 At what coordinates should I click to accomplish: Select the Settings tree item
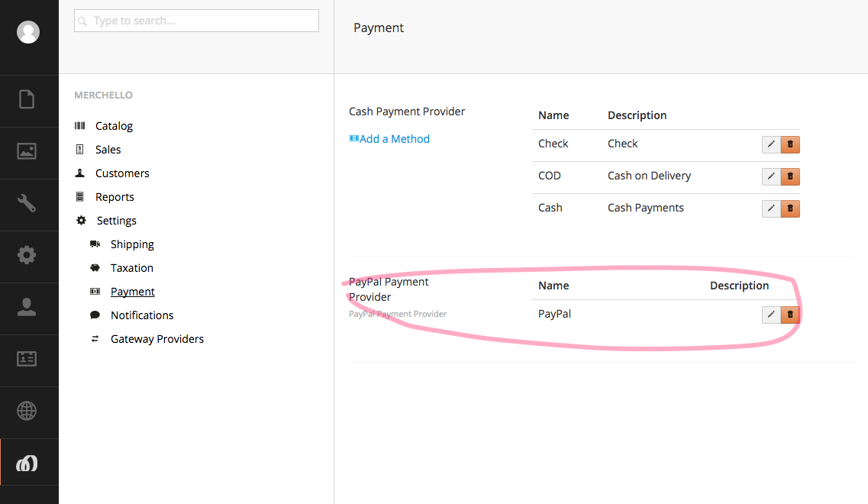click(116, 221)
